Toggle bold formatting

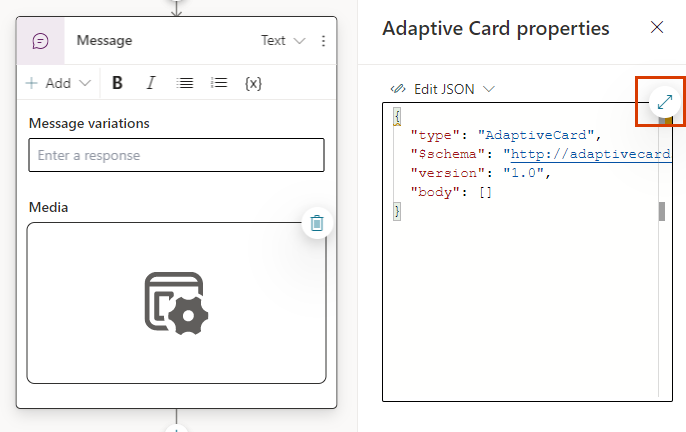(x=117, y=83)
